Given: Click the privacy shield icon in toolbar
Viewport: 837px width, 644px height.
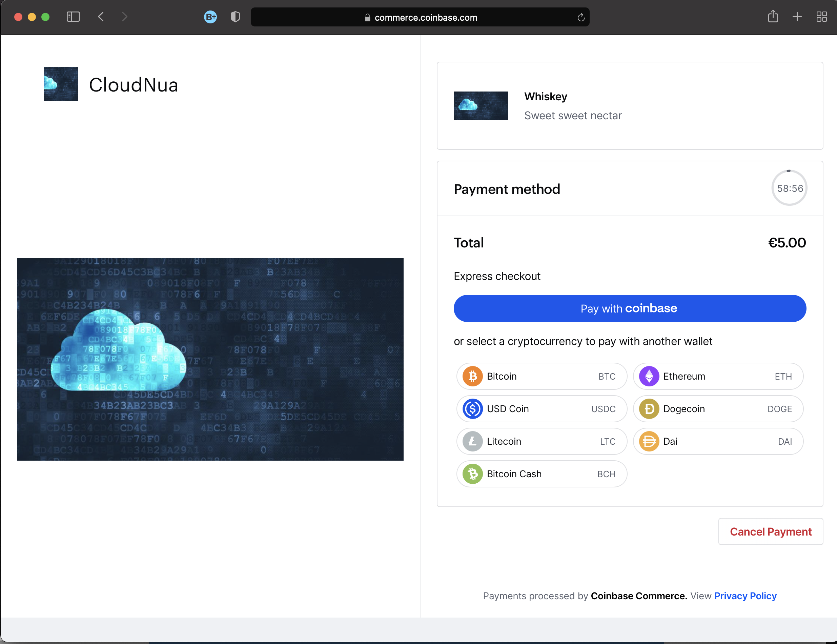Looking at the screenshot, I should coord(235,17).
